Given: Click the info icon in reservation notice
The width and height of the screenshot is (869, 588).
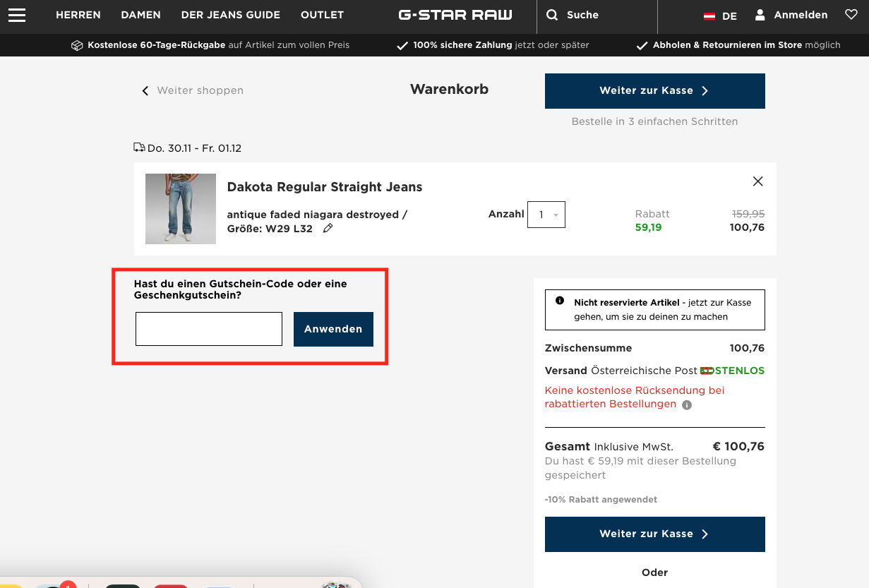Looking at the screenshot, I should [560, 301].
